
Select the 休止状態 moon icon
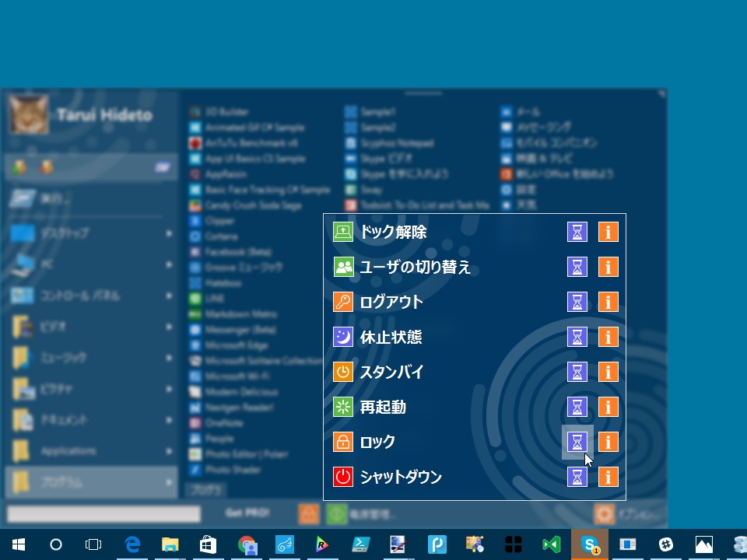click(343, 337)
